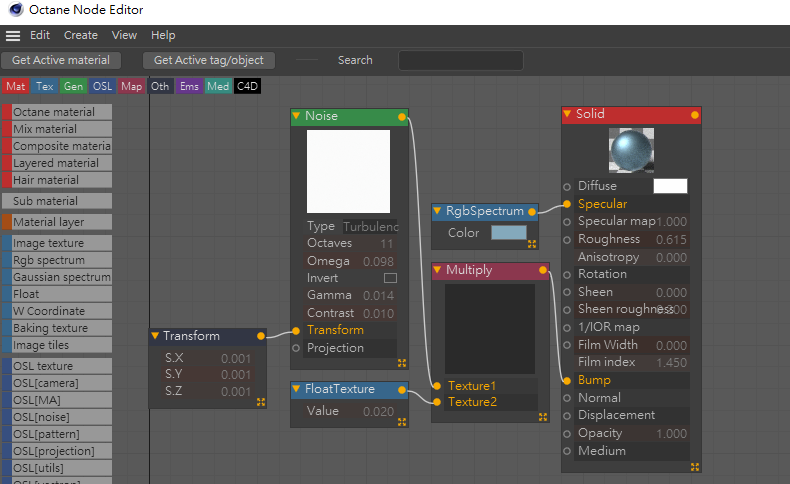
Task: Click the RgbSpectrum node output port
Action: tap(532, 212)
